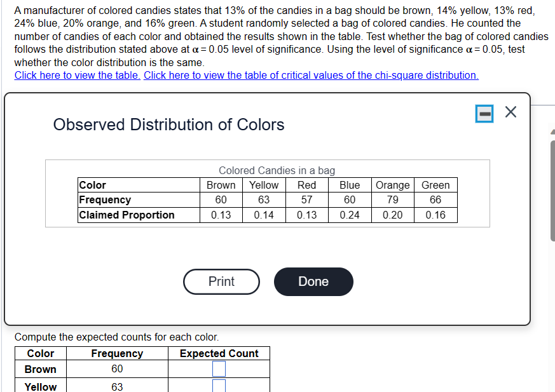Screen dimensions: 555x392
Task: Select the Blue claimed proportion cell 0.24
Action: [350, 215]
